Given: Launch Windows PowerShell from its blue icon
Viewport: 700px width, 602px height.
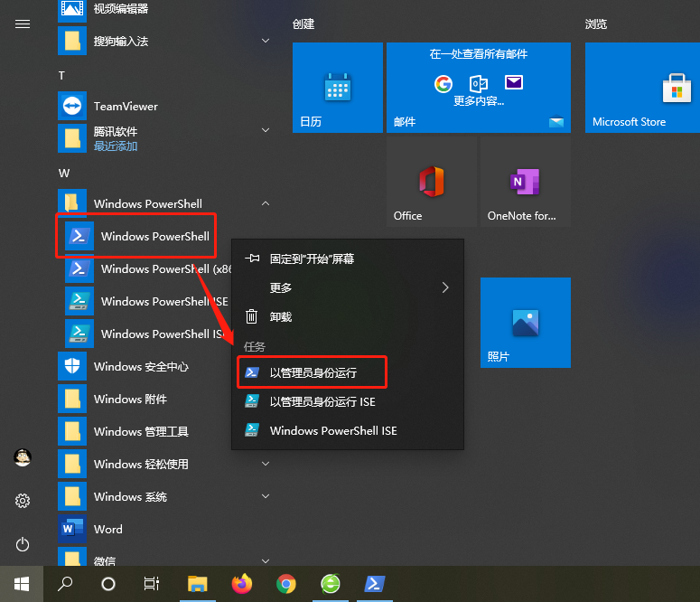Looking at the screenshot, I should point(79,236).
